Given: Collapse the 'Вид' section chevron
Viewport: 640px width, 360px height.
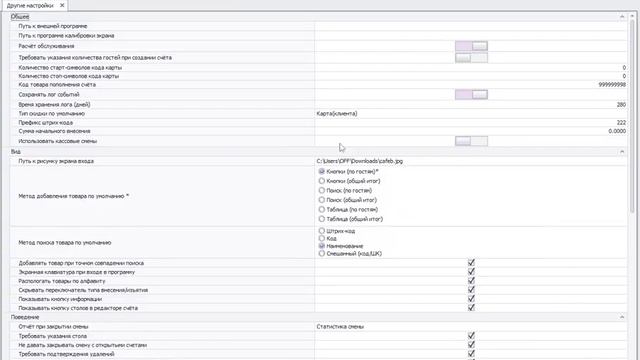Looking at the screenshot, I should click(x=622, y=151).
